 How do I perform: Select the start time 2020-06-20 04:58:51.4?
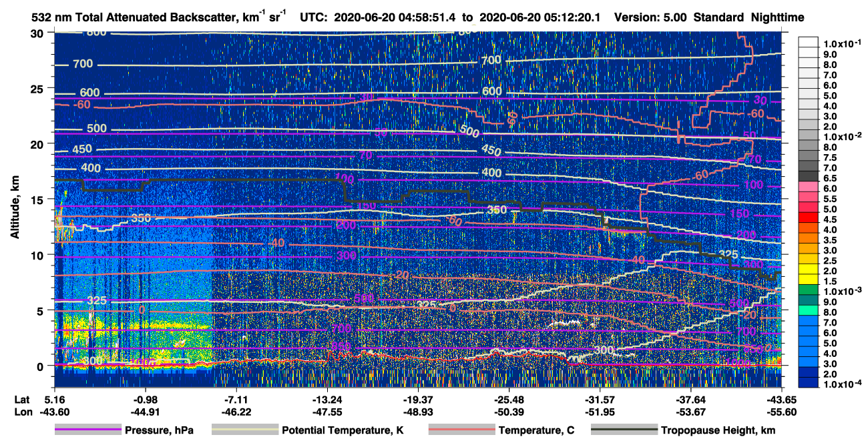pos(394,18)
